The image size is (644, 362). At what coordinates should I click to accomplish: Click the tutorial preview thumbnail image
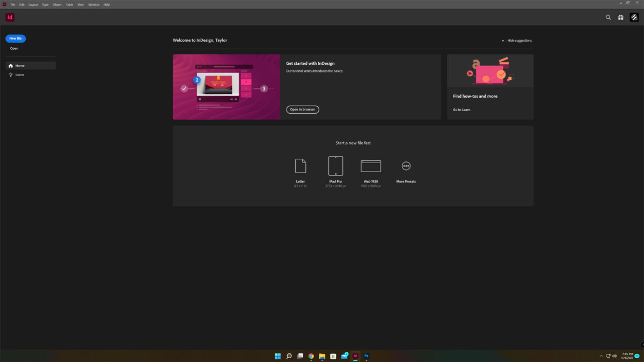click(226, 87)
